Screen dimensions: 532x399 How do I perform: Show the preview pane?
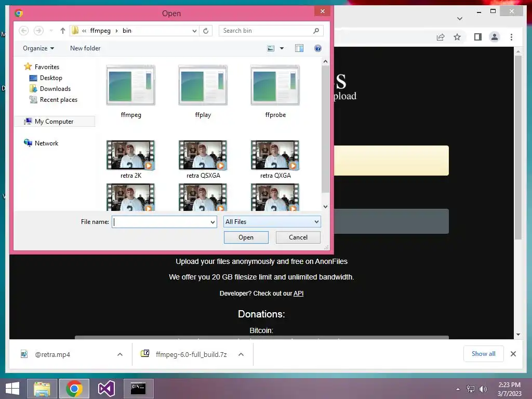tap(299, 48)
